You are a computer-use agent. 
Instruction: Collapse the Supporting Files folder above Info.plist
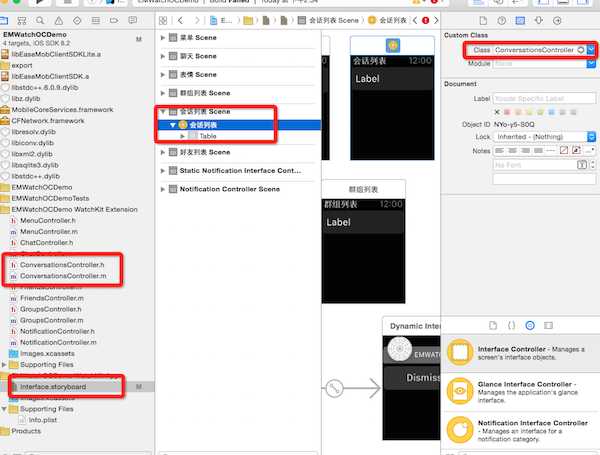4,409
